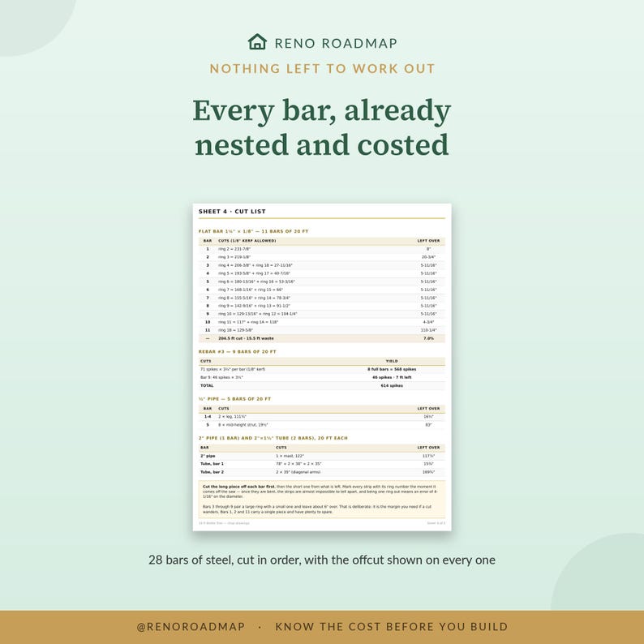644x644 pixels.
Task: Click the '110-1/4"' left over value
Action: click(428, 330)
